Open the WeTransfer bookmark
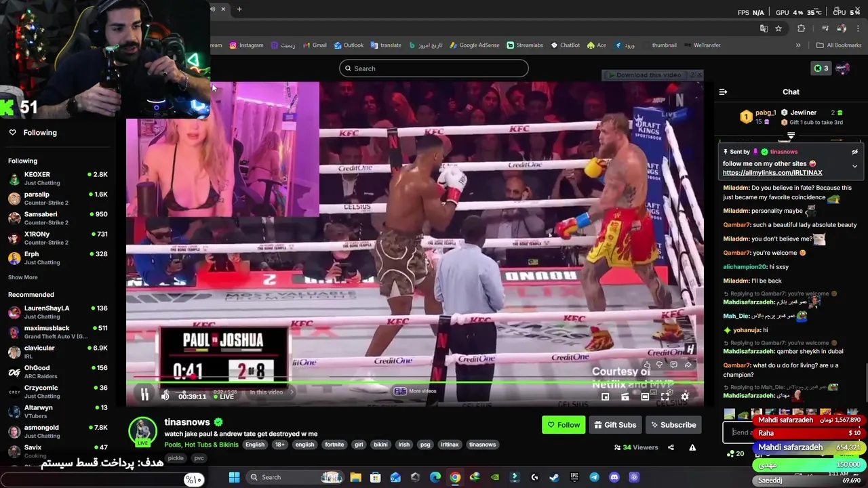 click(x=702, y=45)
